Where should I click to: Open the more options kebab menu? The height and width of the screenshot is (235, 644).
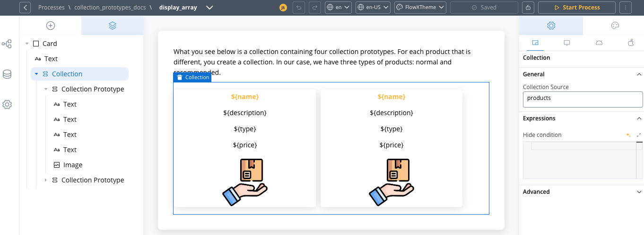[626, 8]
